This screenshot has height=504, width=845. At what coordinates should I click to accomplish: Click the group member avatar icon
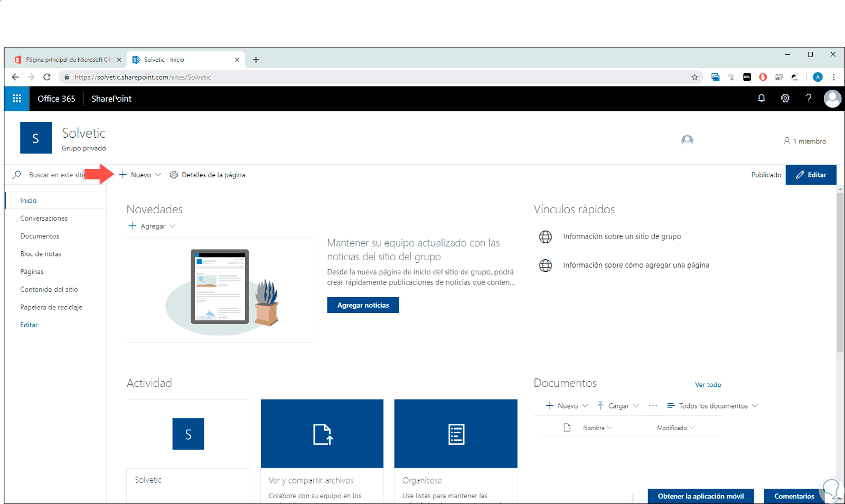click(x=687, y=140)
